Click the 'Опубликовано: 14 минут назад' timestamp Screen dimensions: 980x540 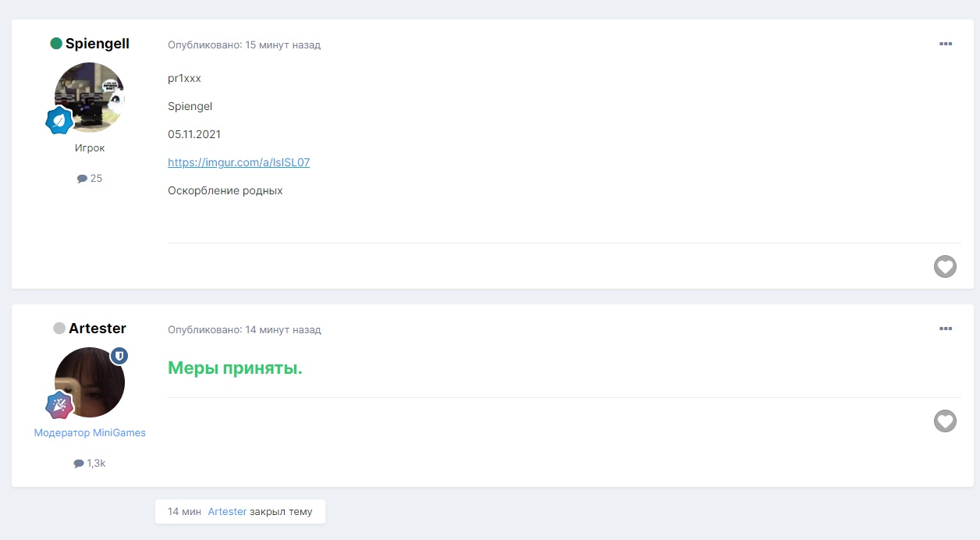tap(244, 330)
